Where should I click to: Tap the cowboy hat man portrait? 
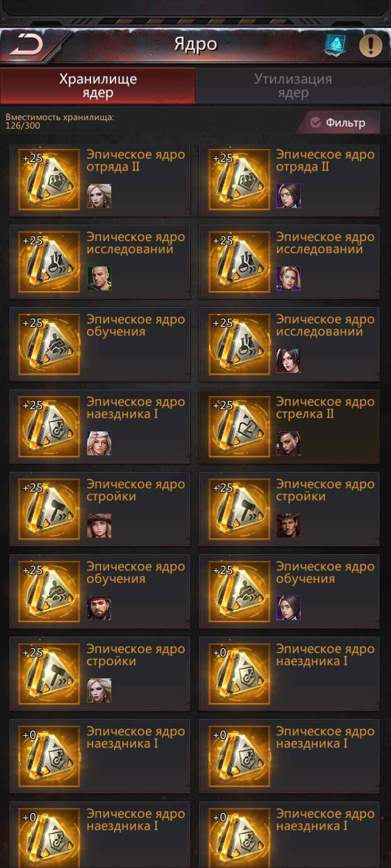click(x=289, y=526)
